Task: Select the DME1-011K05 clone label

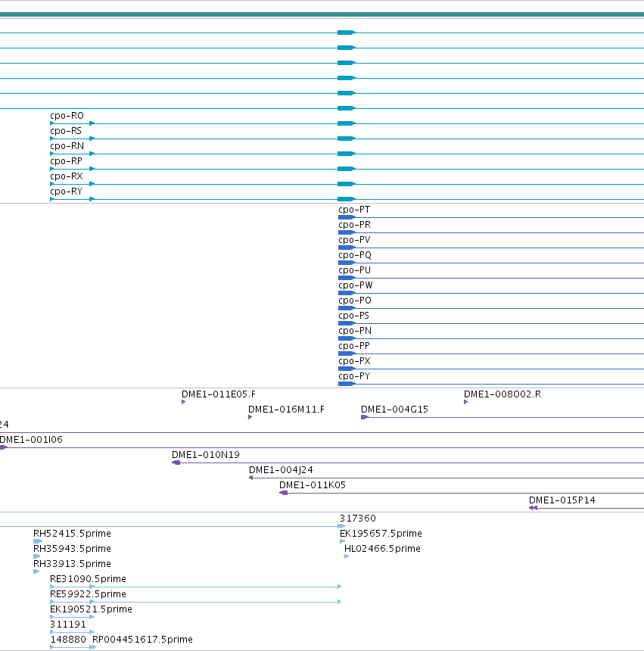Action: (313, 485)
